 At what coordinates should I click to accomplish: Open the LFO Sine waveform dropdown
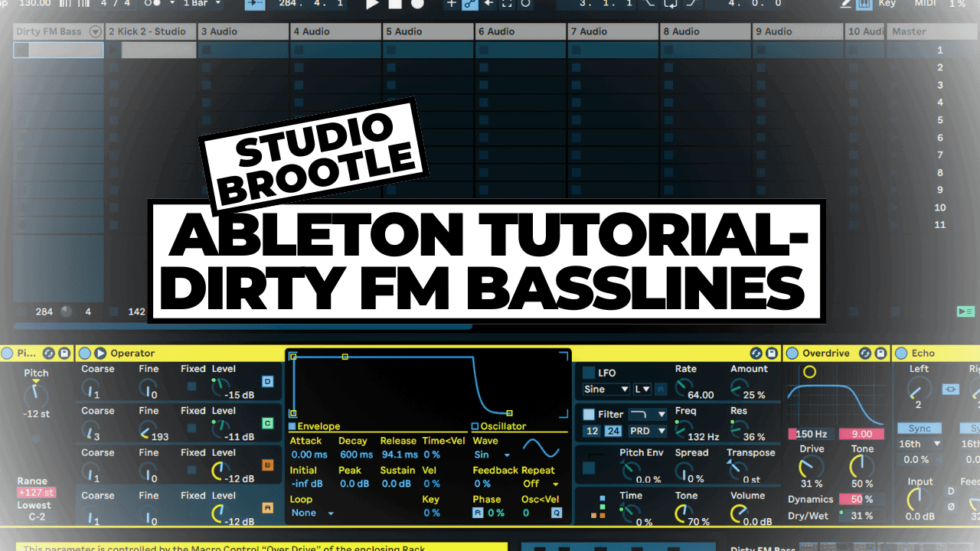pyautogui.click(x=606, y=390)
